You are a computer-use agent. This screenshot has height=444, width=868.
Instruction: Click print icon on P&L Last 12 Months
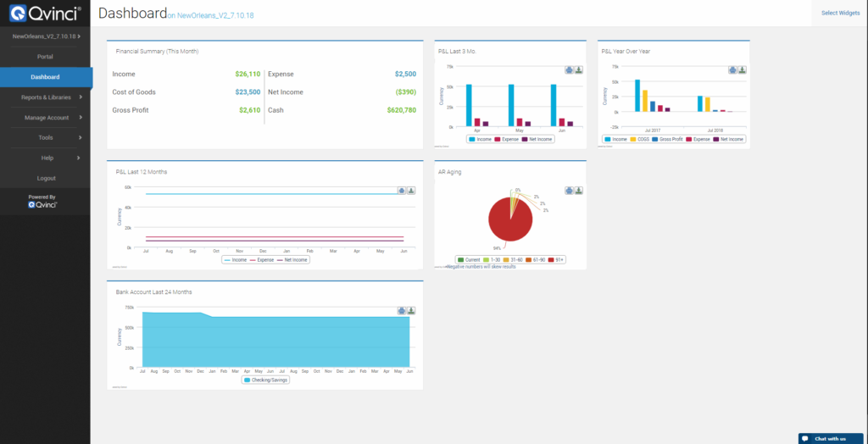click(x=402, y=191)
